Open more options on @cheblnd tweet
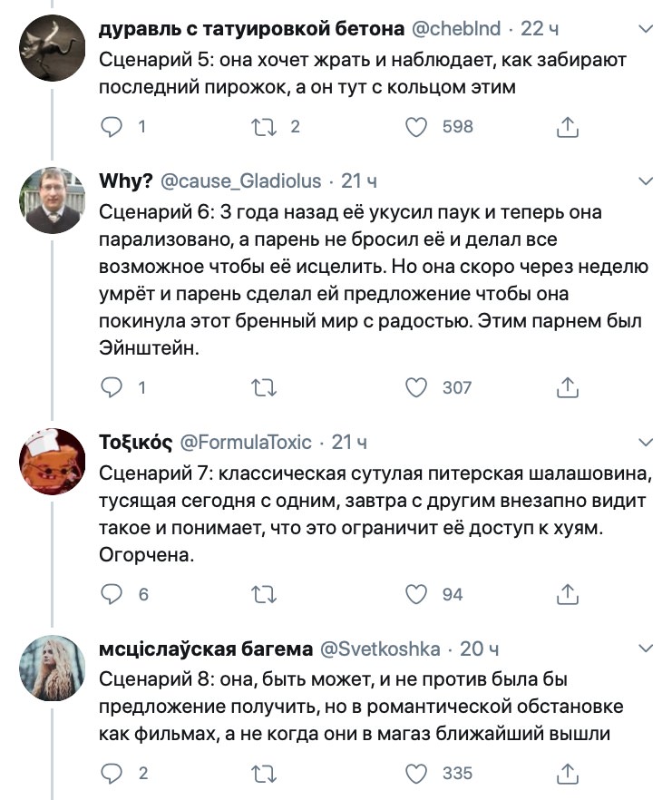Screen dimensions: 672x800 645,30
